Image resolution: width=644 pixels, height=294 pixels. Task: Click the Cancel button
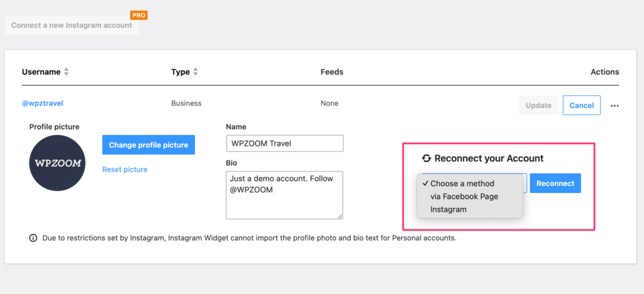pyautogui.click(x=582, y=106)
